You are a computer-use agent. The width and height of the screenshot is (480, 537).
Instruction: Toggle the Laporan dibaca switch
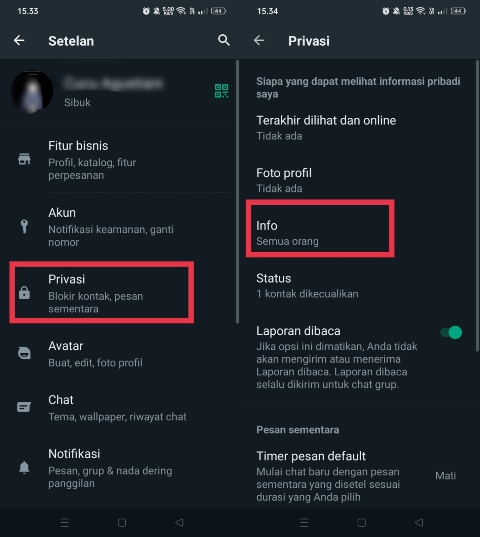451,332
